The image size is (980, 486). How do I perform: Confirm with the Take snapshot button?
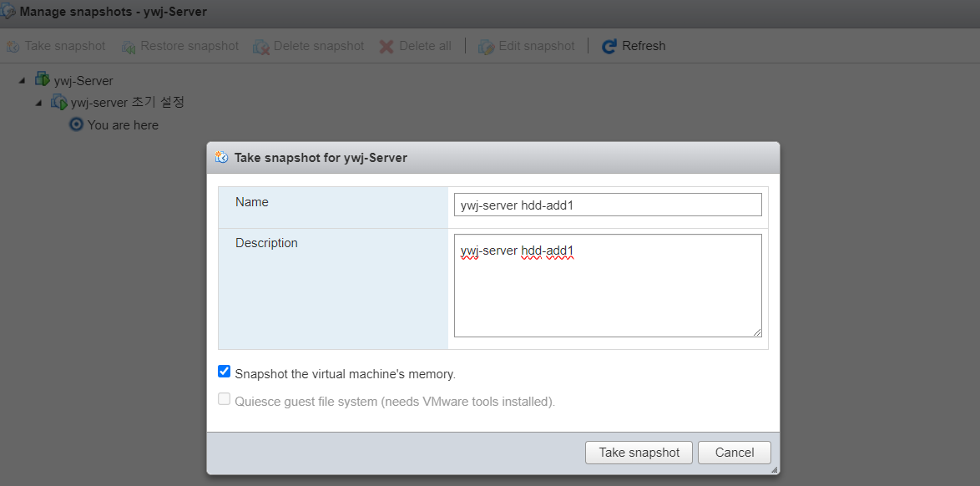pyautogui.click(x=639, y=453)
